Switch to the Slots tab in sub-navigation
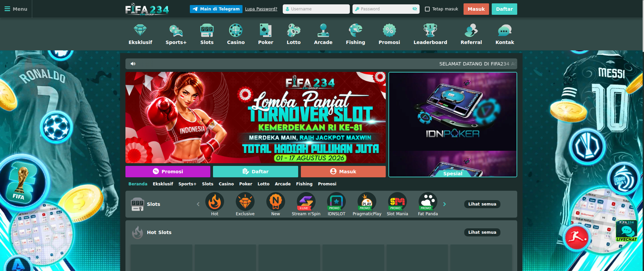Image resolution: width=644 pixels, height=271 pixels. (208, 184)
